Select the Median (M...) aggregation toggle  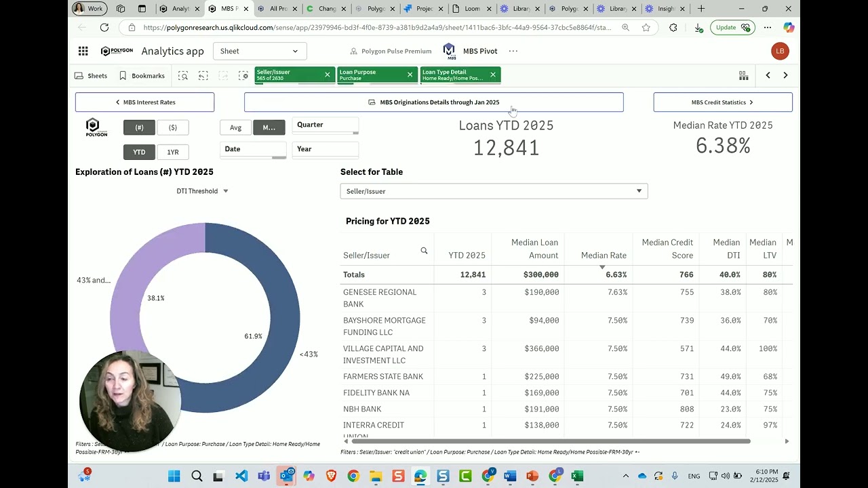(269, 127)
